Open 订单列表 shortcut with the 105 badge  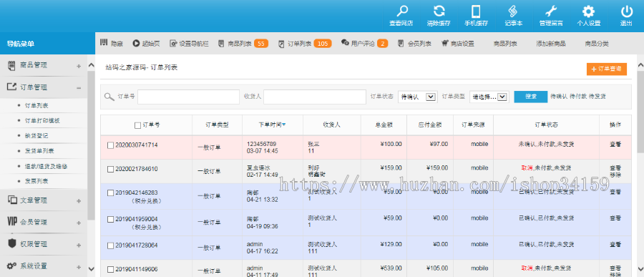pyautogui.click(x=305, y=43)
